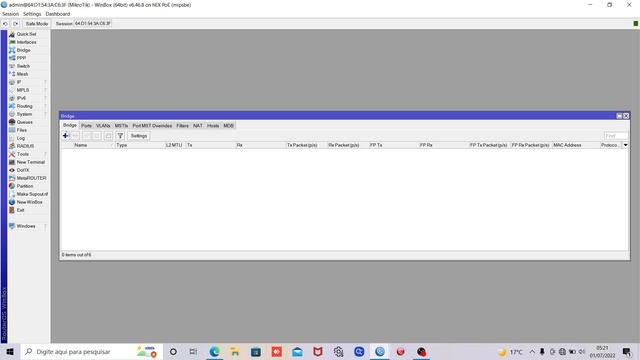
Task: Switch to the MSTIs tab
Action: click(121, 126)
